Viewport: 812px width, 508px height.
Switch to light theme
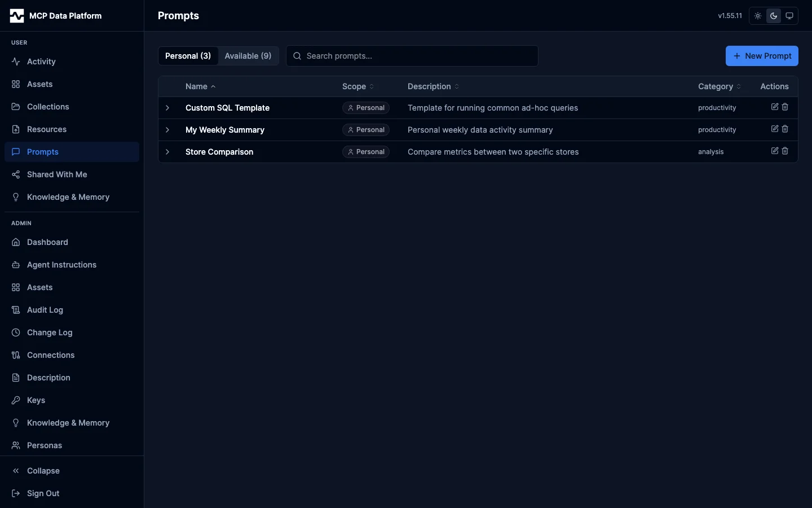[758, 16]
